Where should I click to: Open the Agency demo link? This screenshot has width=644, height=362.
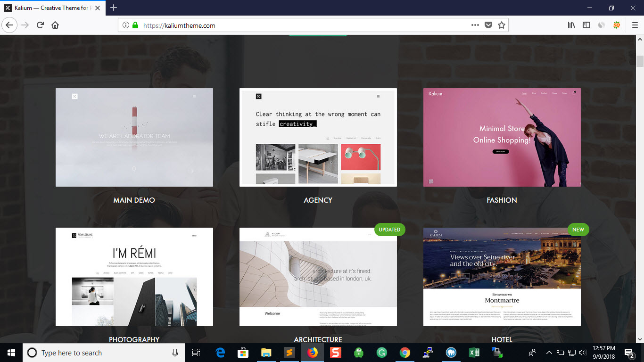[318, 200]
